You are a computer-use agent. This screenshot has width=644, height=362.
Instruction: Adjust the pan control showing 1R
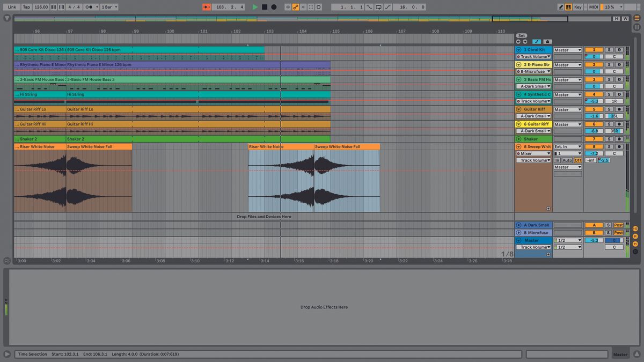tap(614, 101)
